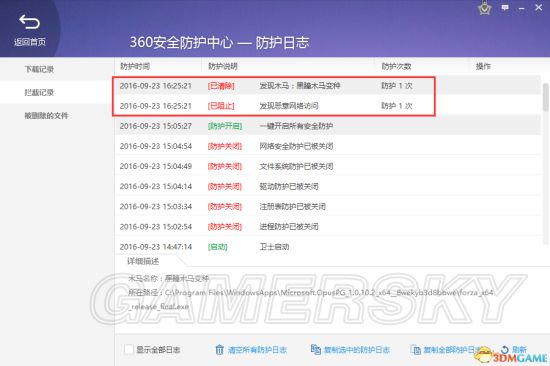The width and height of the screenshot is (550, 366).
Task: Click the green 启动 status tag
Action: coord(217,247)
